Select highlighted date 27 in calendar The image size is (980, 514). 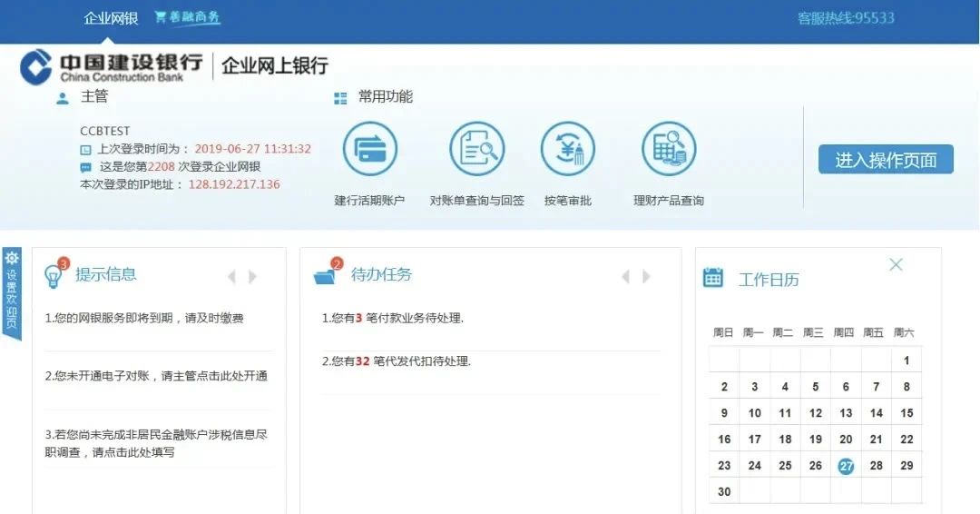846,466
